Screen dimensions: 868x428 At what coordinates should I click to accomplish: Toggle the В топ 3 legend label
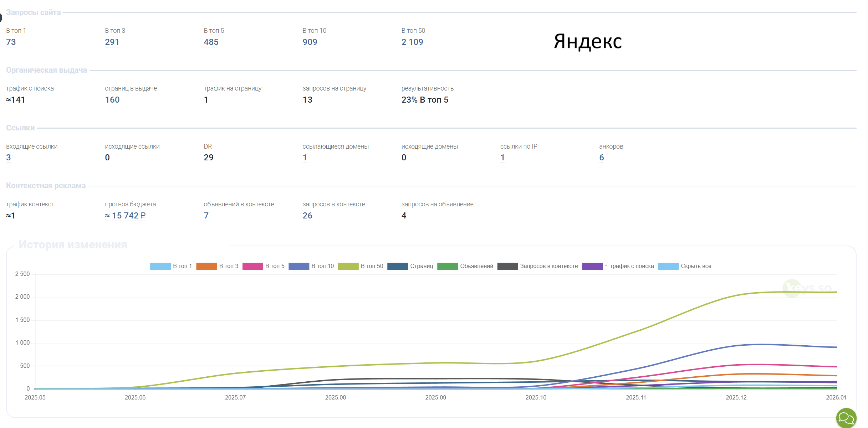click(x=229, y=266)
